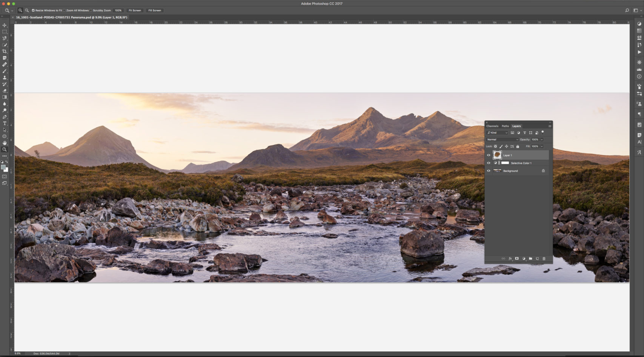644x357 pixels.
Task: Select the Type tool
Action: click(5, 123)
